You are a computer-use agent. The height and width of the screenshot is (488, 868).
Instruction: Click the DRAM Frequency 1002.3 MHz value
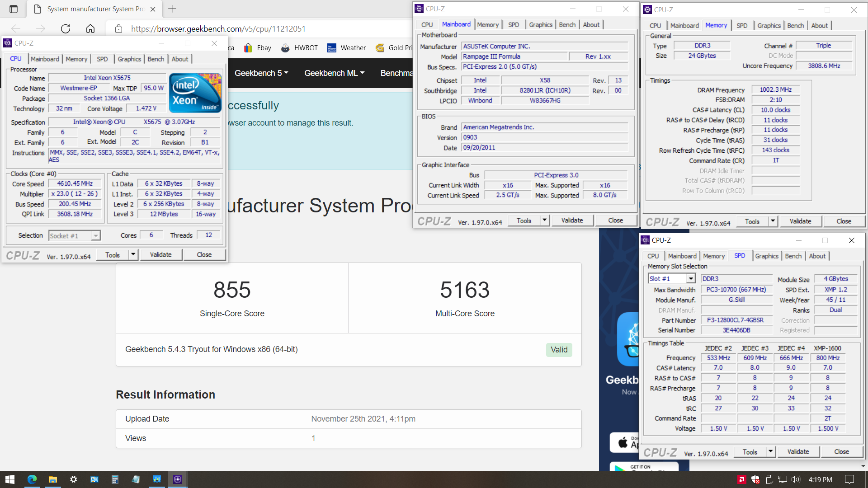(776, 90)
